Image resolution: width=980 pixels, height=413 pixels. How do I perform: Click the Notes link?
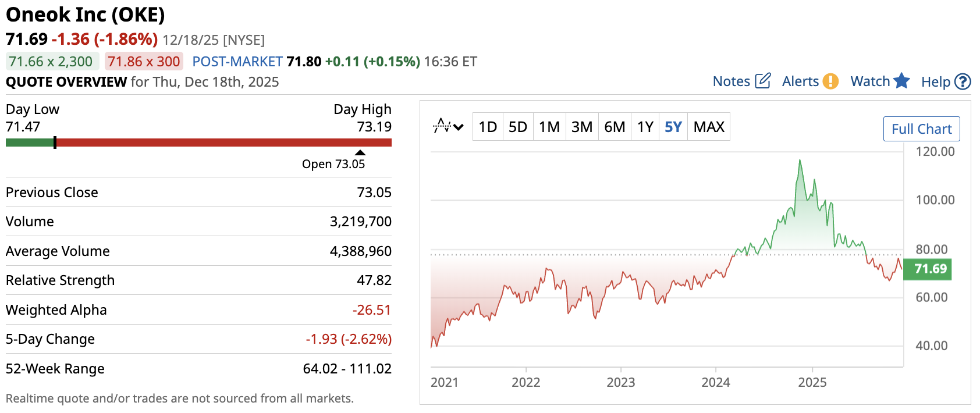(732, 81)
